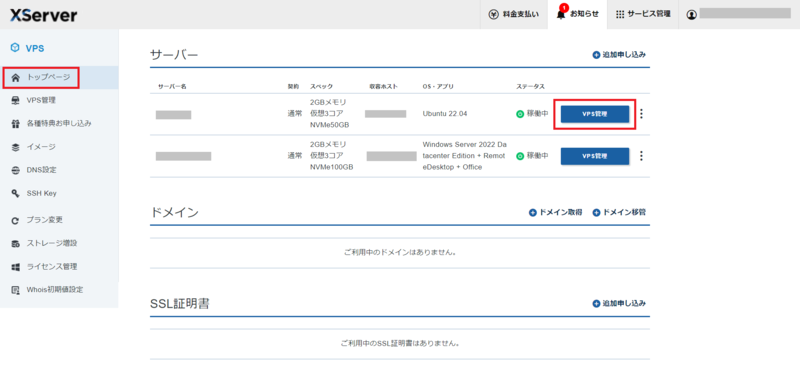Click the globe icon beside DNS設定

click(x=15, y=170)
